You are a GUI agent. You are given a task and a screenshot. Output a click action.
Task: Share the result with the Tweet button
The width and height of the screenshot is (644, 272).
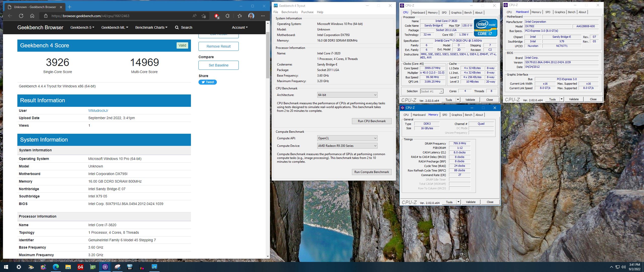pyautogui.click(x=208, y=82)
